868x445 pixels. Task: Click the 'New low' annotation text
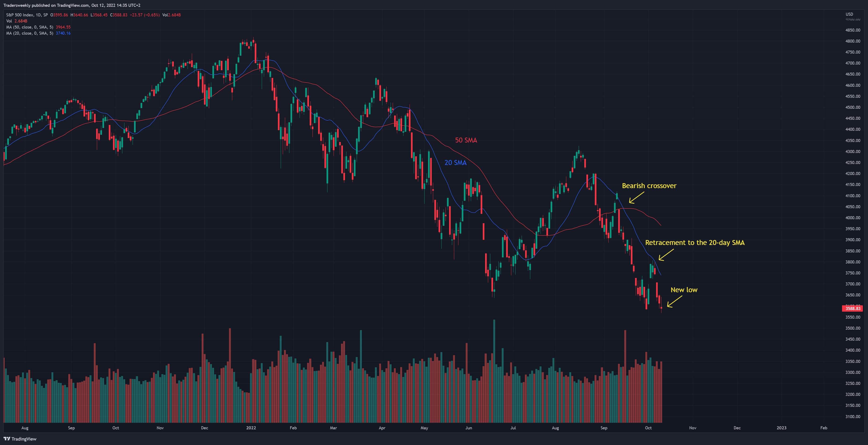point(684,290)
